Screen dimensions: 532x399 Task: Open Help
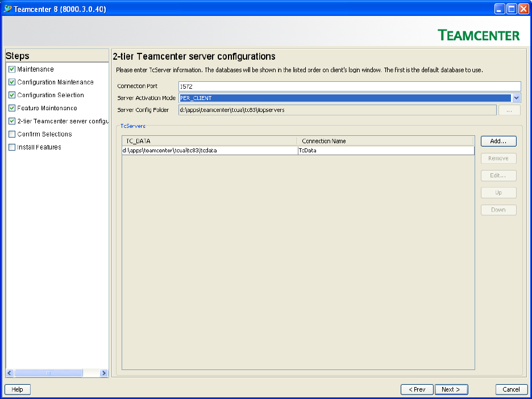tap(18, 389)
